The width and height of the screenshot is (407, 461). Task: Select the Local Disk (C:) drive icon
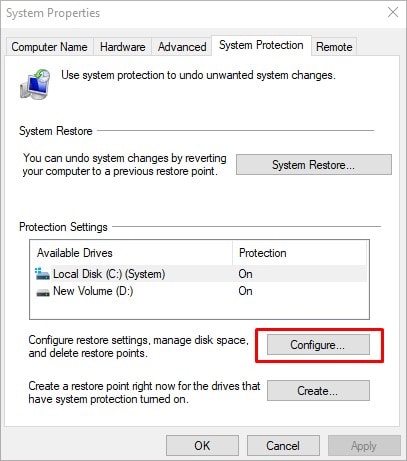click(42, 274)
